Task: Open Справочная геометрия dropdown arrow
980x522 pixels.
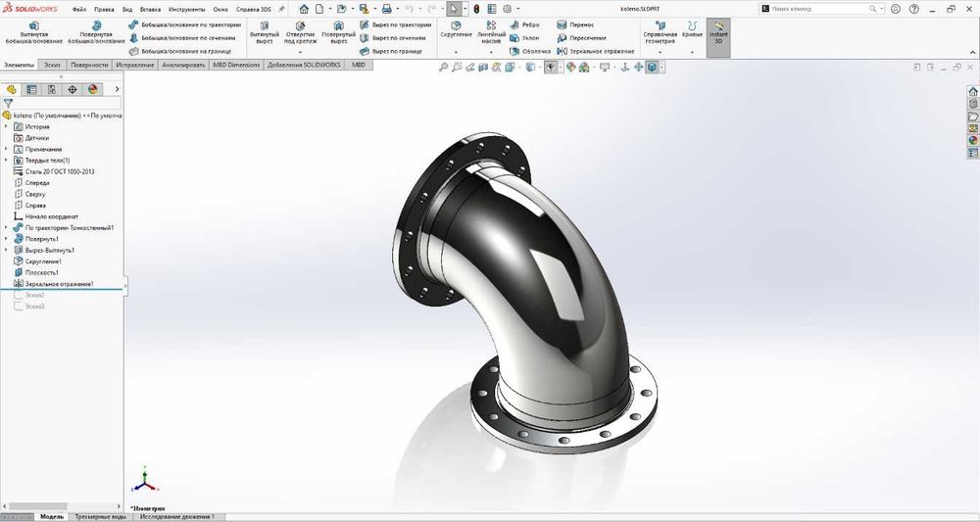Action: pos(660,53)
